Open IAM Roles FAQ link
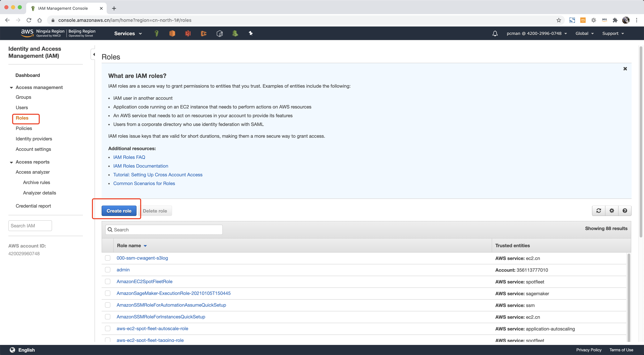This screenshot has height=355, width=644. point(129,157)
